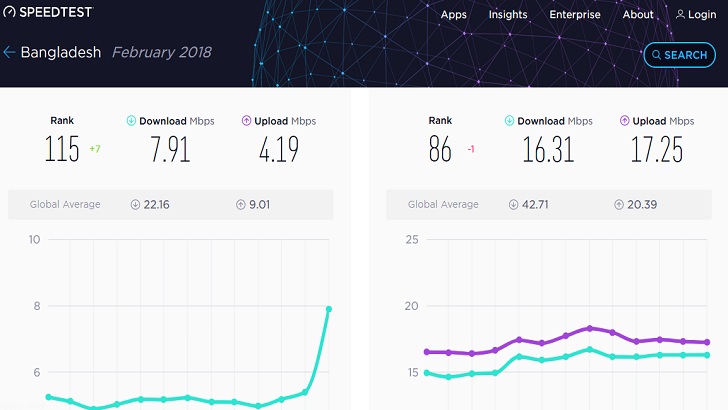Click the magnifier icon in the Search button
This screenshot has width=728, height=410.
[x=656, y=55]
